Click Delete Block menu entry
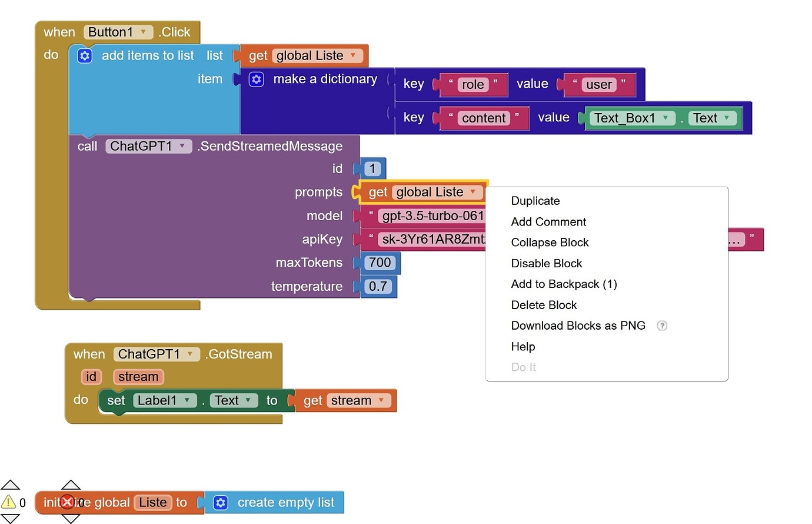 [544, 305]
